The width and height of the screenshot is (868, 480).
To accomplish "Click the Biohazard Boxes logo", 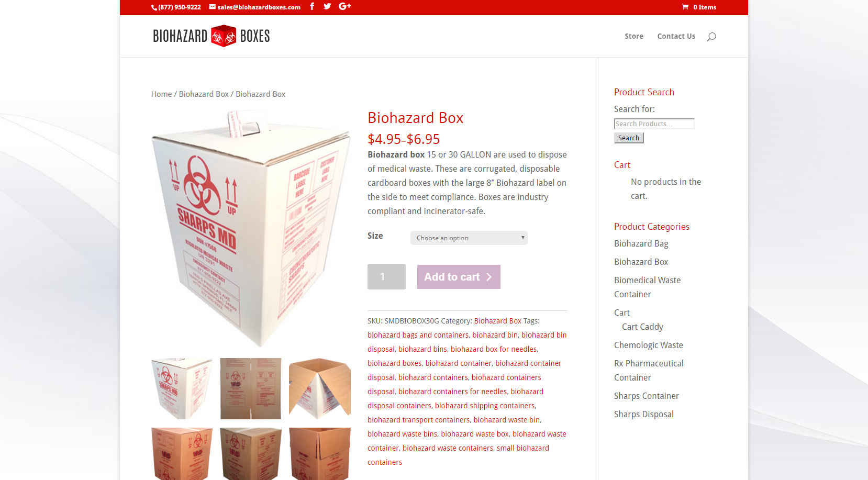I will [x=212, y=36].
